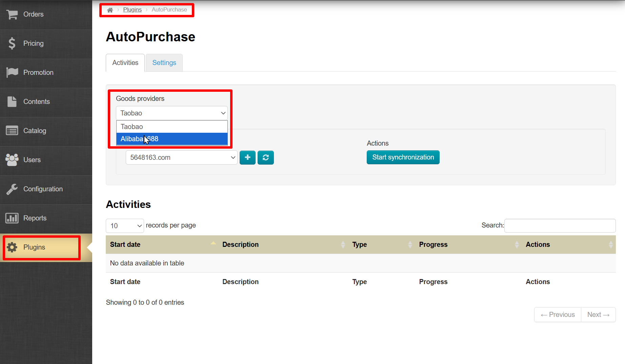
Task: Follow the Plugins breadcrumb link
Action: (x=132, y=10)
